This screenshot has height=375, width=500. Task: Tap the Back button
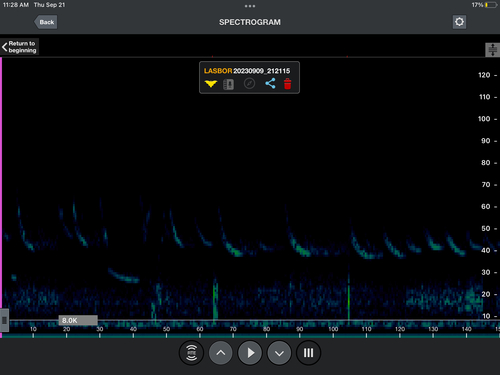pyautogui.click(x=45, y=22)
